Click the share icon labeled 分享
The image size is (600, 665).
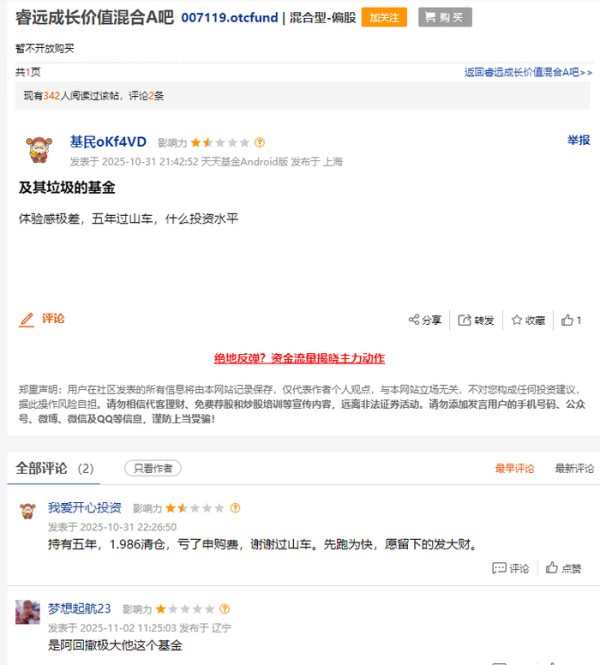[x=425, y=320]
